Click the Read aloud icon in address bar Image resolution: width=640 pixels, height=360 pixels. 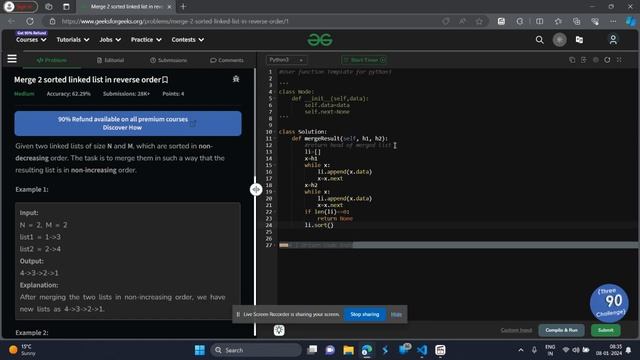coord(462,21)
